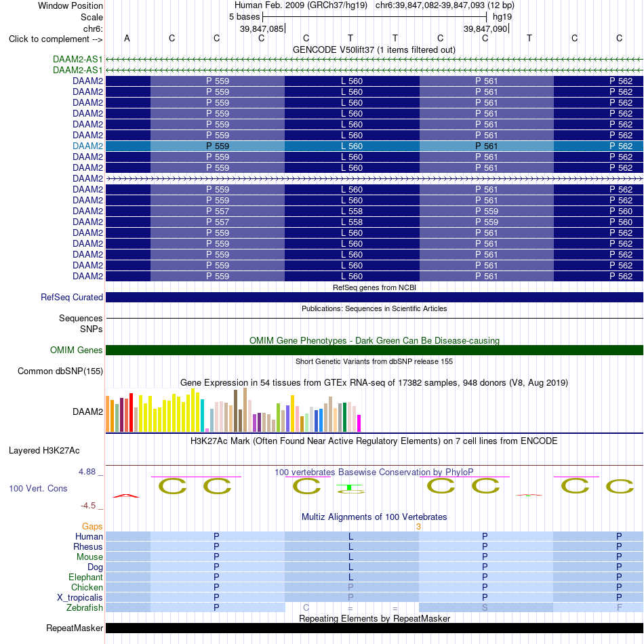
Task: Click the highlighted 'L 560' codon box
Action: [x=352, y=146]
